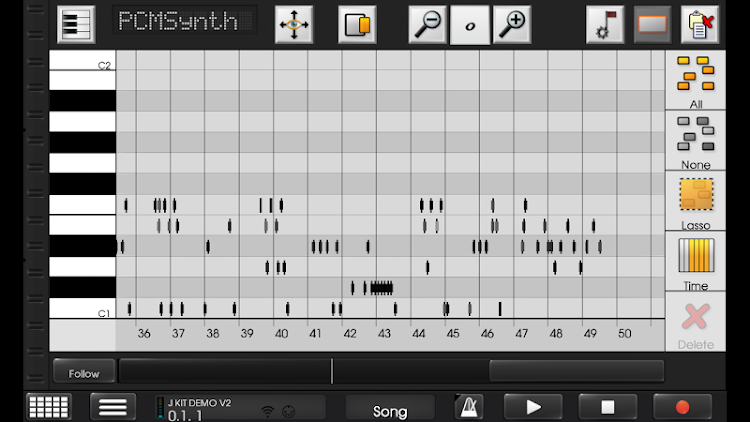Image resolution: width=750 pixels, height=422 pixels.
Task: Select All notes
Action: pyautogui.click(x=695, y=80)
